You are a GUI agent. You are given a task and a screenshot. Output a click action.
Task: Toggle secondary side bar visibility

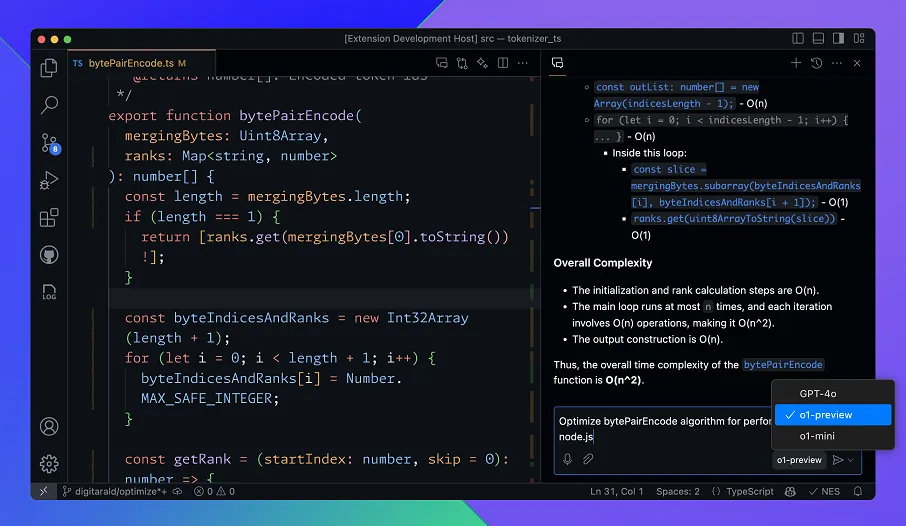tap(838, 39)
